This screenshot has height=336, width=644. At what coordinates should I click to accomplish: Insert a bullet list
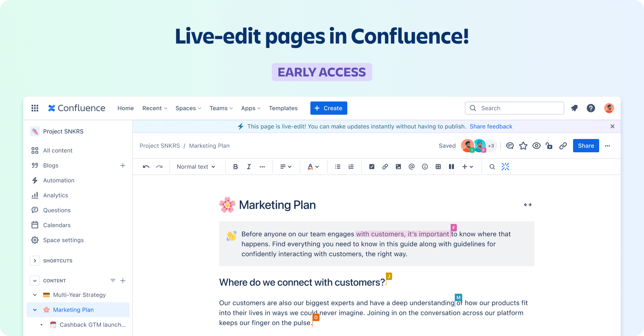[x=338, y=167]
